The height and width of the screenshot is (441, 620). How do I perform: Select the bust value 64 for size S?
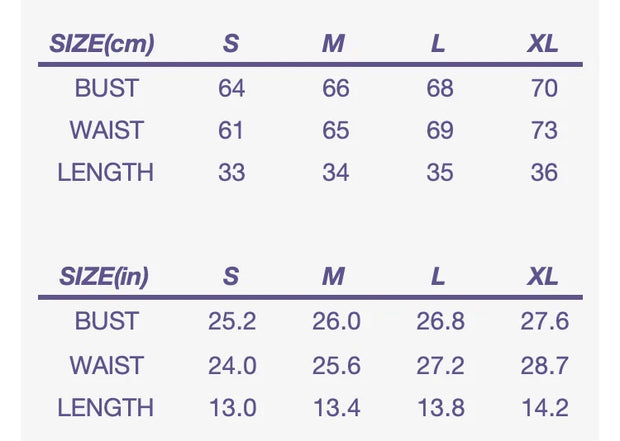232,88
